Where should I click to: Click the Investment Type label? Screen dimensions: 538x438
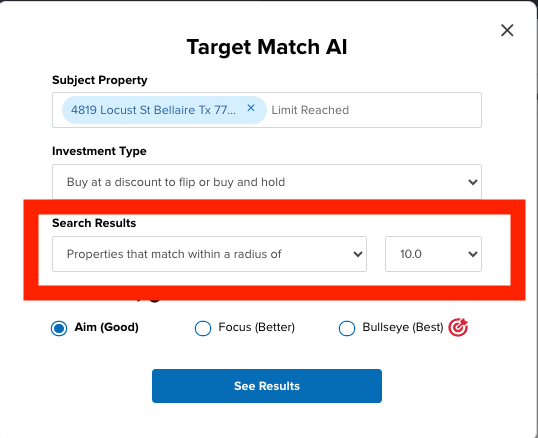99,151
